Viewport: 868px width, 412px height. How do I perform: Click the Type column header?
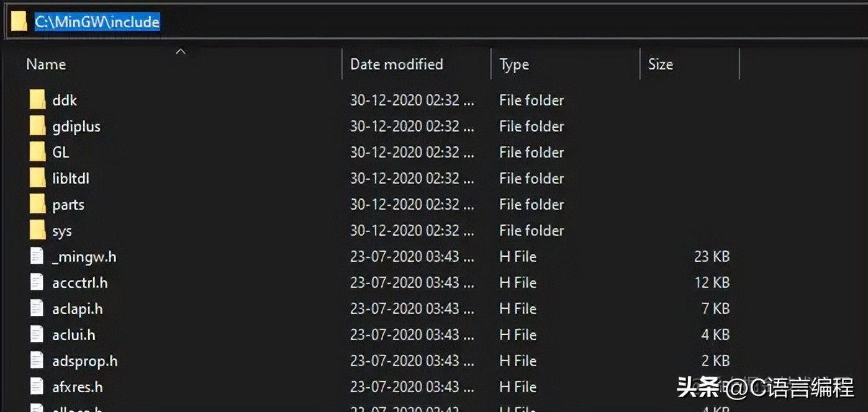[514, 64]
